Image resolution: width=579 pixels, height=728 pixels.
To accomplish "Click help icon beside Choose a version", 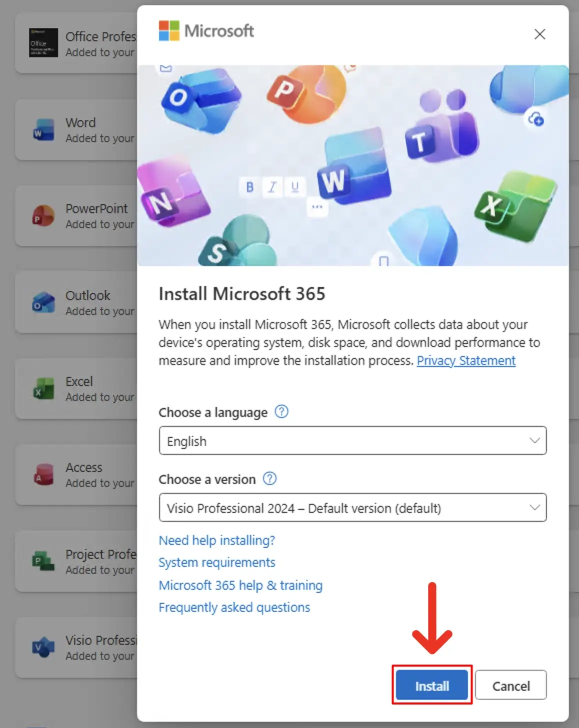I will 269,479.
